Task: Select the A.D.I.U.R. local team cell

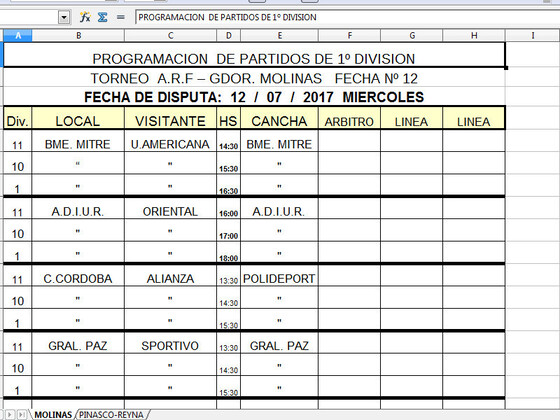Action: pos(78,208)
